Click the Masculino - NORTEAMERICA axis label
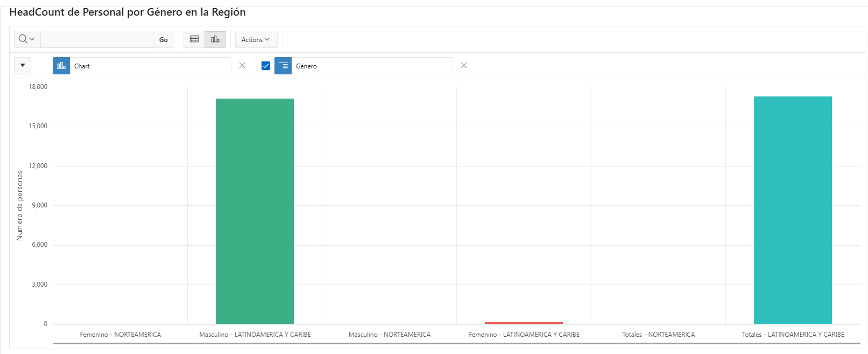Viewport: 868px width, 354px height. [390, 335]
